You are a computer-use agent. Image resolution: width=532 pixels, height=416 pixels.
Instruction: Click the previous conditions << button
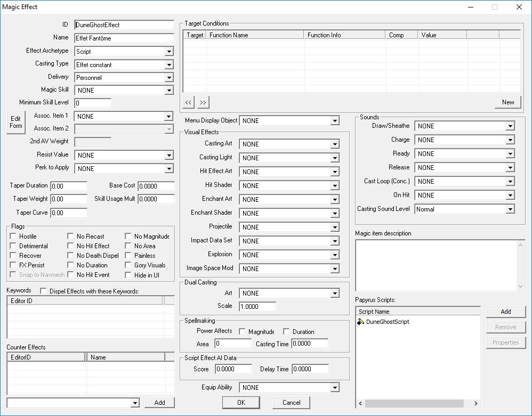point(189,102)
